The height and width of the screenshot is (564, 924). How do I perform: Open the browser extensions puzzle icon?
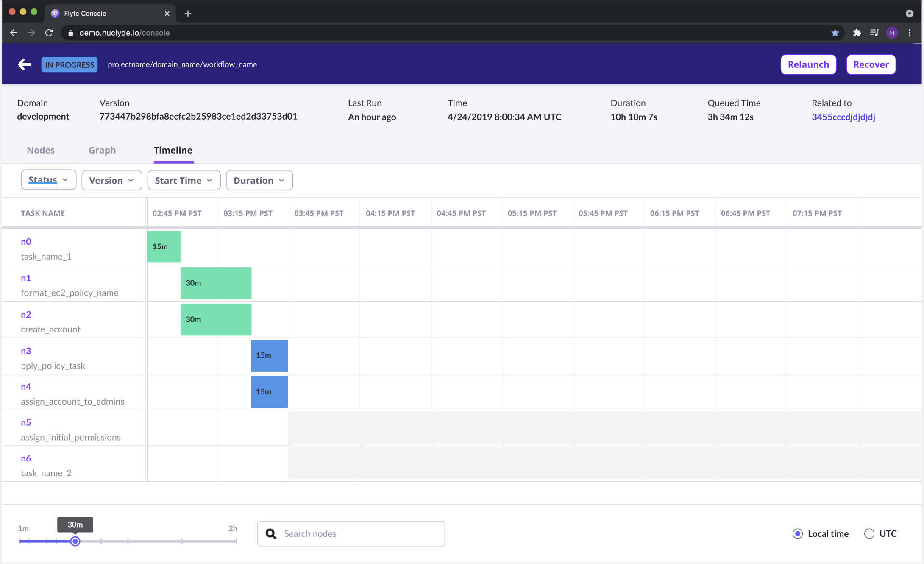tap(857, 33)
